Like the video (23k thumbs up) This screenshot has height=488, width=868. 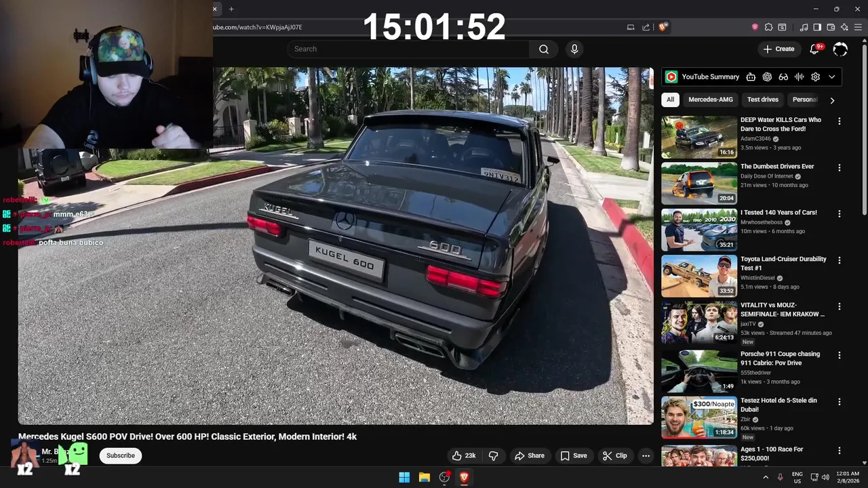464,455
